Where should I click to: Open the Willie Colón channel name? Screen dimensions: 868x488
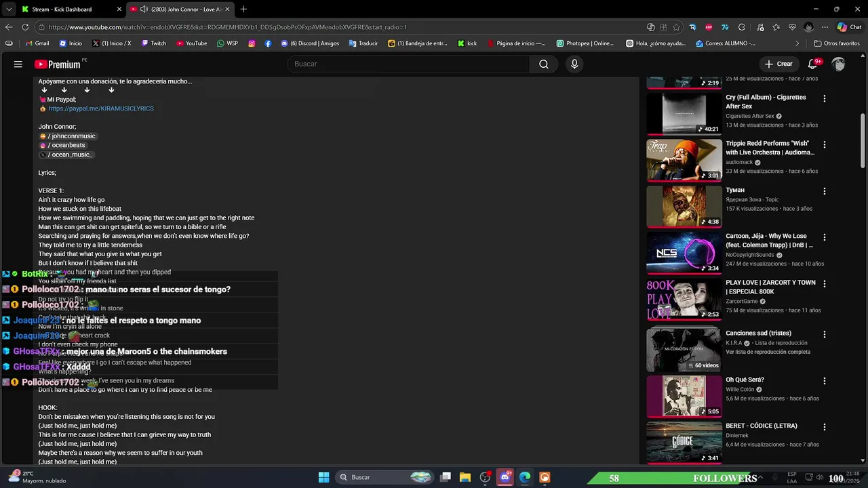(740, 389)
